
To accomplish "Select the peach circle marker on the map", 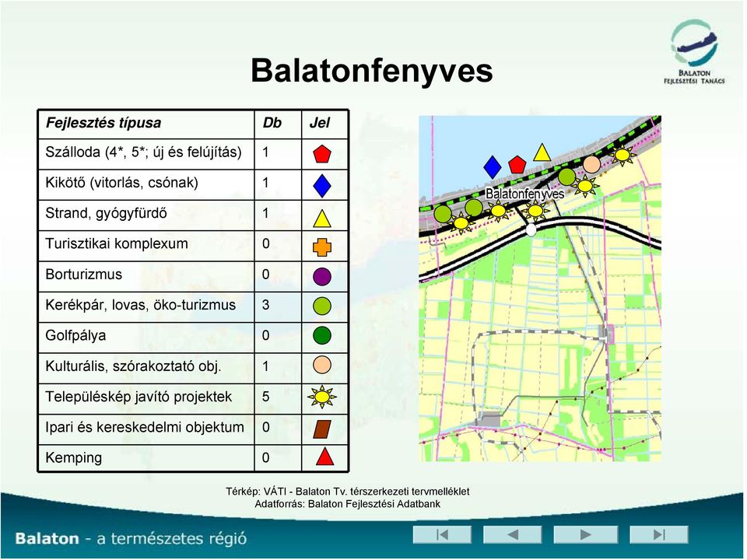I will [591, 164].
